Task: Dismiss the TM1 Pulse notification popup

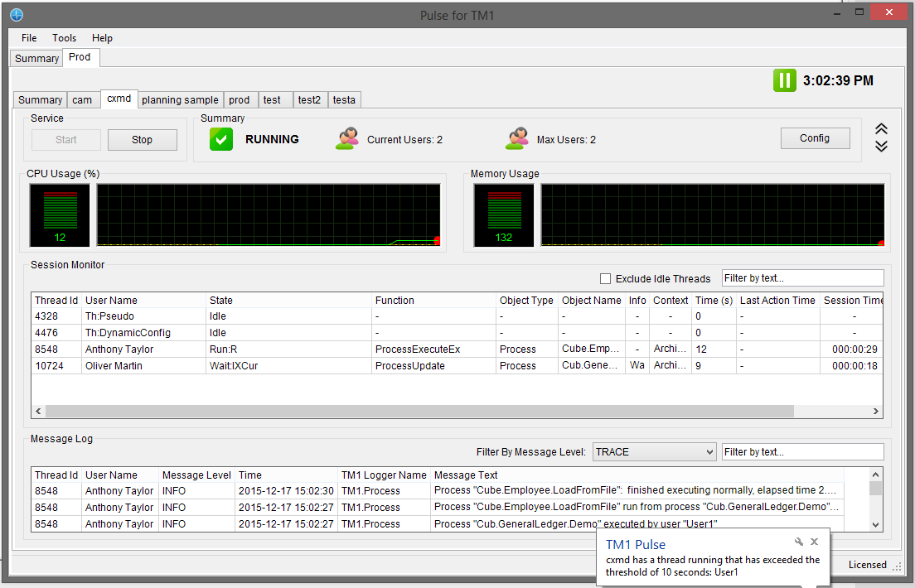Action: (x=815, y=542)
